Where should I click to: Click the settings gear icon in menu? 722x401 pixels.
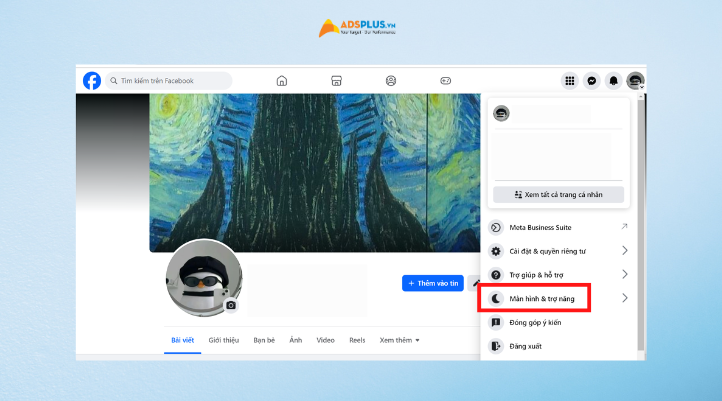pos(496,251)
